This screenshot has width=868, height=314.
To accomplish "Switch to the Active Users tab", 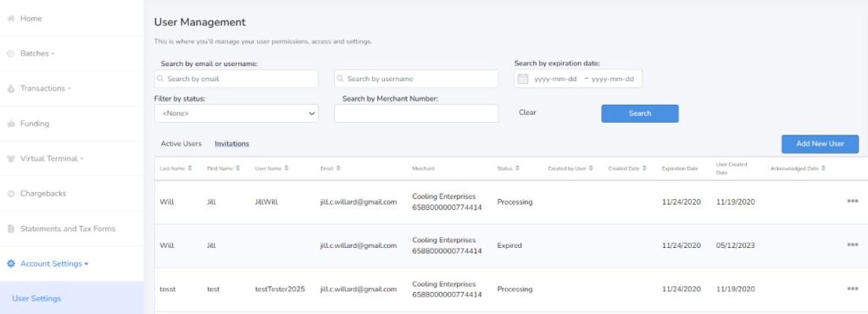I will [181, 144].
